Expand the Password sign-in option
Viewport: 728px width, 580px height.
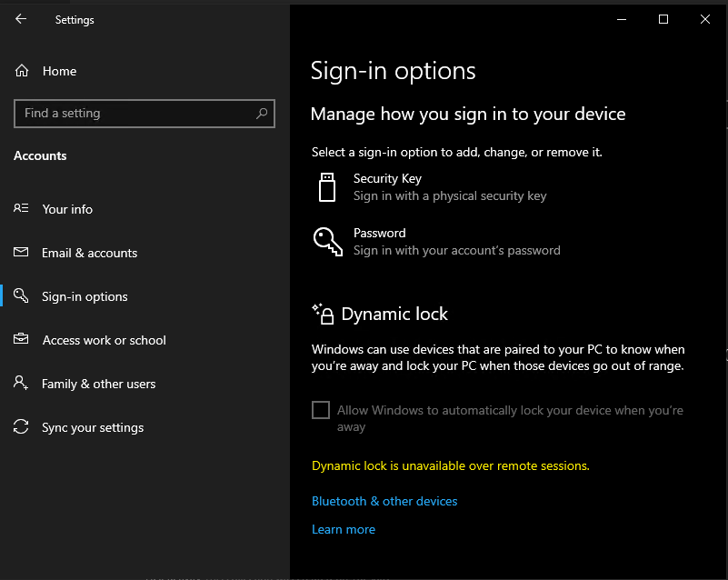(x=456, y=242)
